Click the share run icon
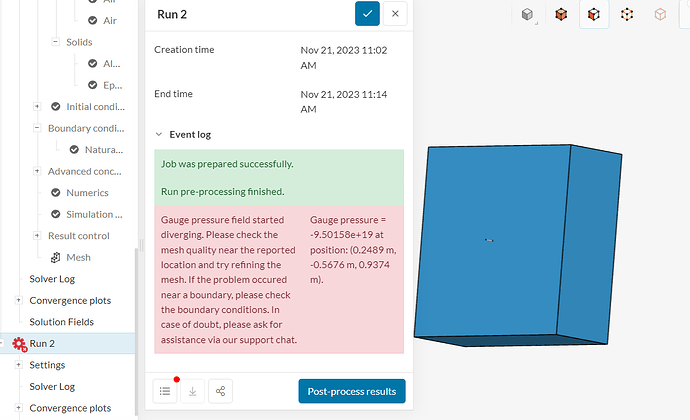Image resolution: width=690 pixels, height=420 pixels. pyautogui.click(x=221, y=391)
